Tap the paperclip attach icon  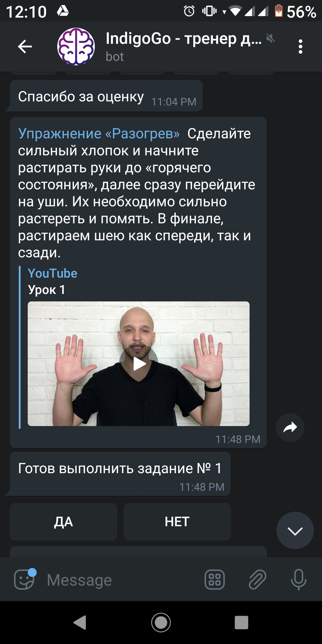[257, 580]
